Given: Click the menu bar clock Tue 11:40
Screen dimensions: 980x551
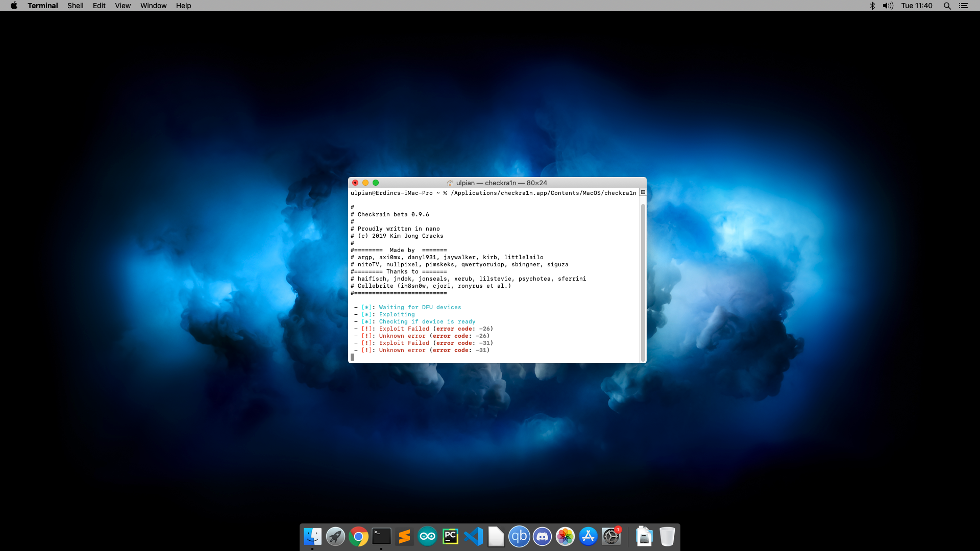Looking at the screenshot, I should pyautogui.click(x=917, y=6).
